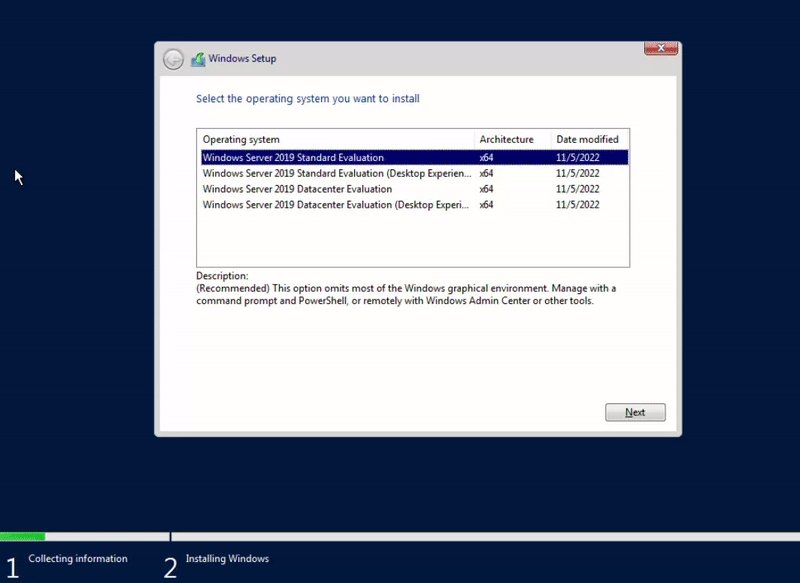
Task: Click the Installing Windows step label
Action: (x=227, y=559)
